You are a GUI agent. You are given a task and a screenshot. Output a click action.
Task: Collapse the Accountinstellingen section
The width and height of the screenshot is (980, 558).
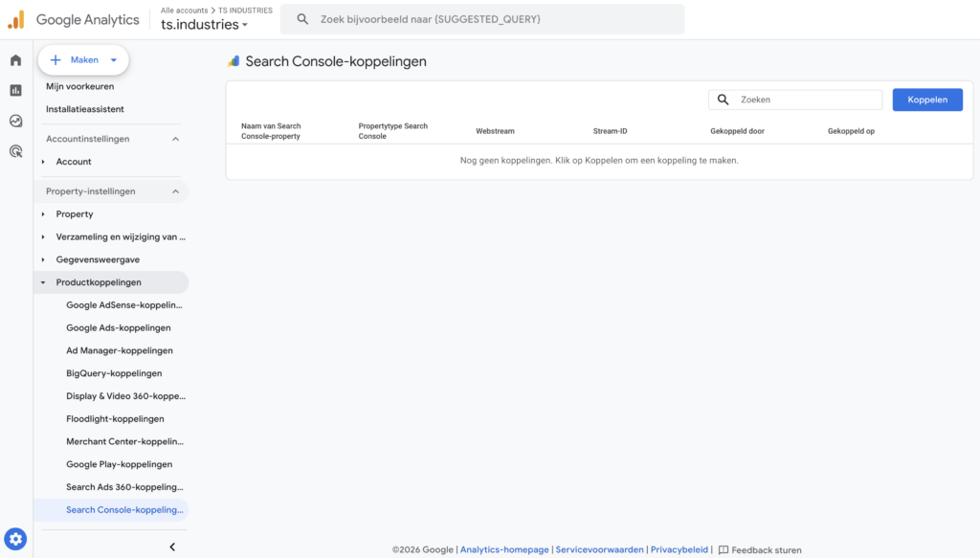click(176, 139)
